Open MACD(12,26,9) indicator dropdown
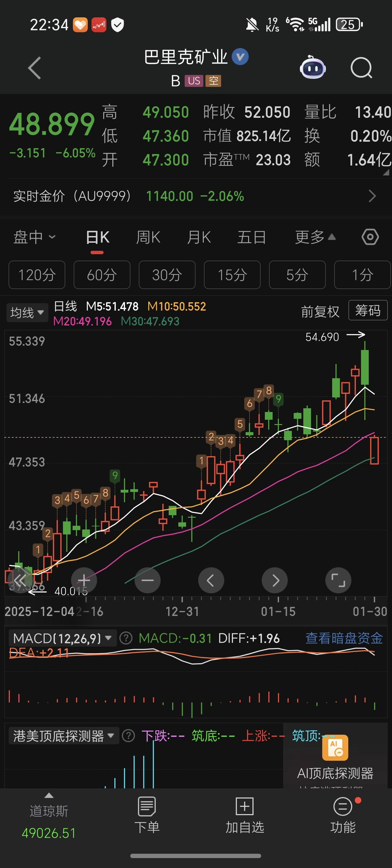This screenshot has width=392, height=868. [x=62, y=638]
